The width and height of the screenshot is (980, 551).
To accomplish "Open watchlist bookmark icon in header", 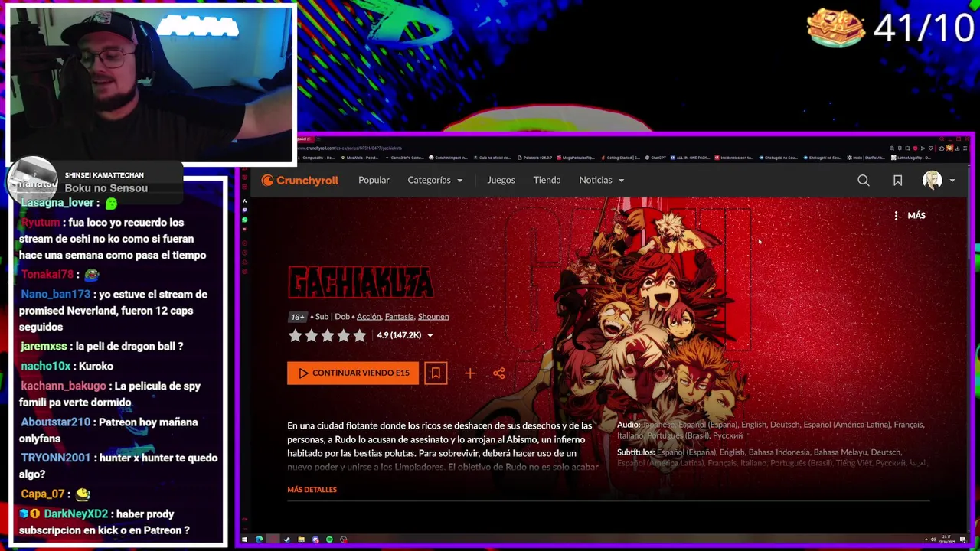I will point(897,181).
